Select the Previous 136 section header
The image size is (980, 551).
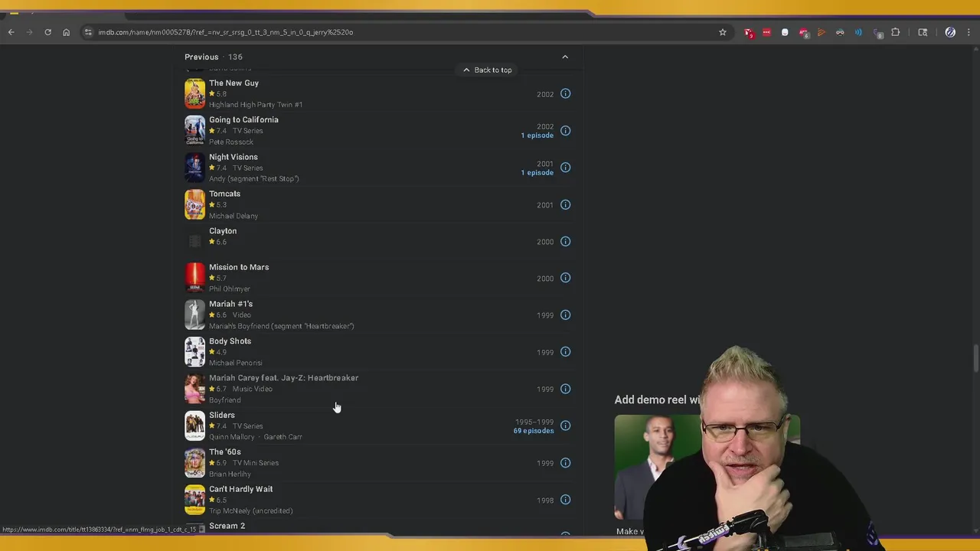214,57
